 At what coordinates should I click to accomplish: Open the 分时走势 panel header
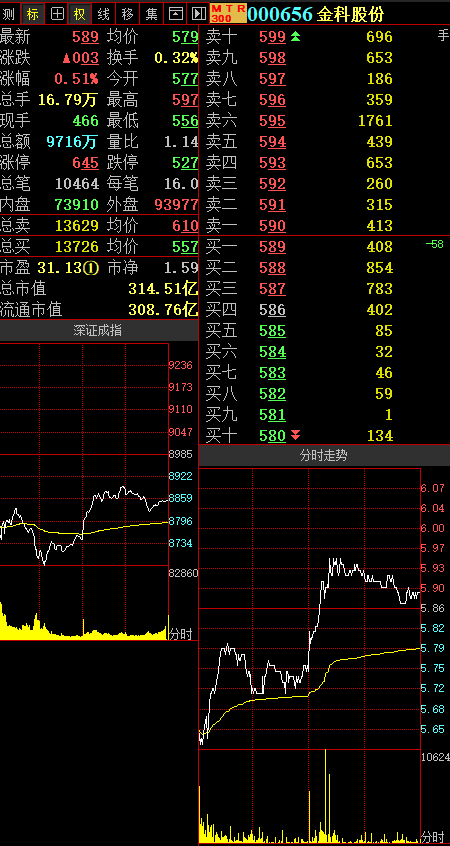point(324,456)
